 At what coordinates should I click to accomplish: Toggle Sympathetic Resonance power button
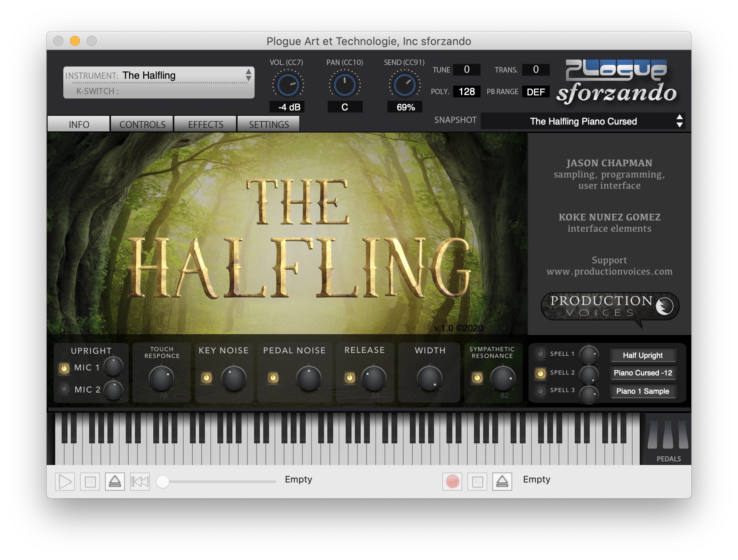pos(477,377)
